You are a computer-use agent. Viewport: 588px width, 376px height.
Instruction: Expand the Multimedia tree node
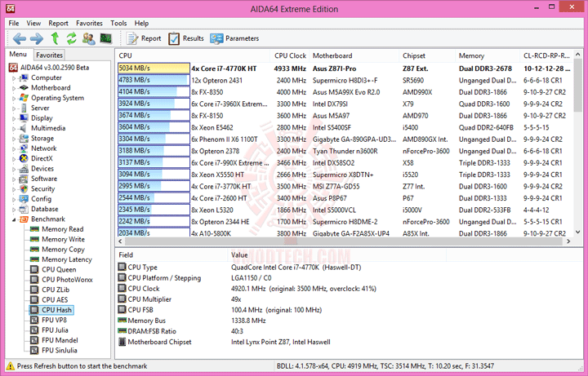tap(14, 129)
